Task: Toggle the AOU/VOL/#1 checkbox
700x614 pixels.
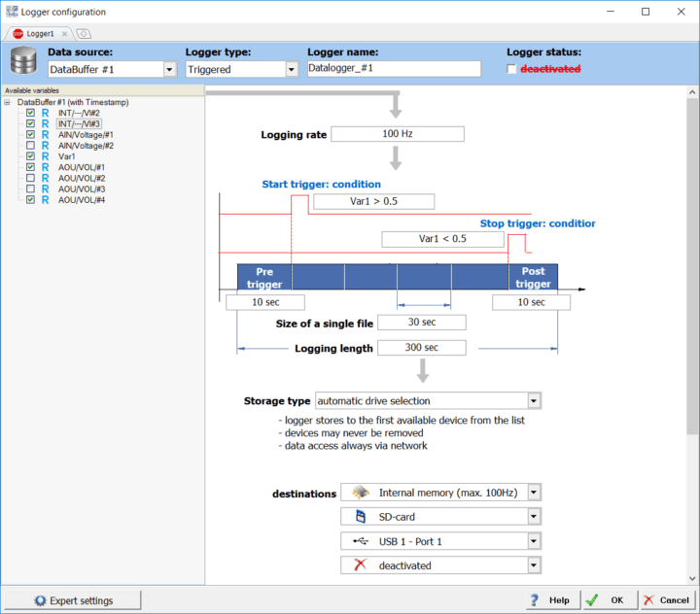Action: click(30, 167)
